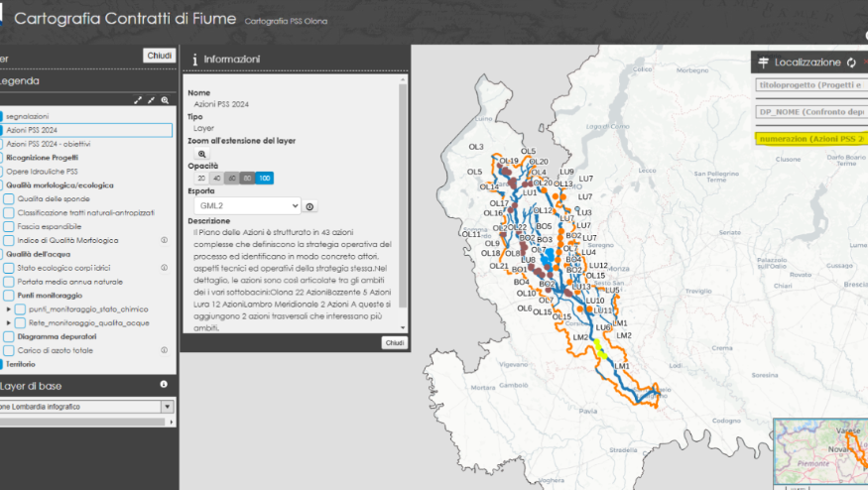Open the base layer selection dropdown
Screen dimensions: 868x490
point(167,407)
